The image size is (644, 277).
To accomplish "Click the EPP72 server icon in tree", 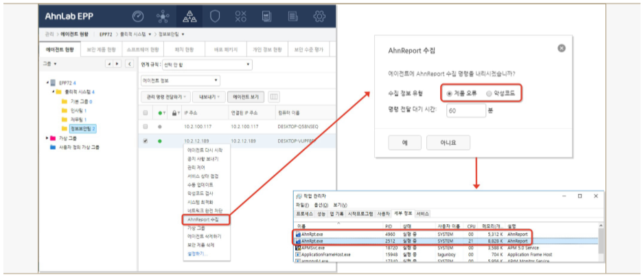I will click(54, 82).
